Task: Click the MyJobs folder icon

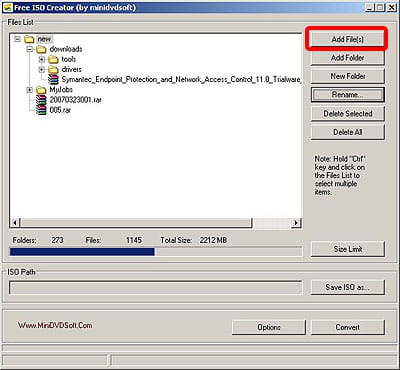Action: click(41, 90)
